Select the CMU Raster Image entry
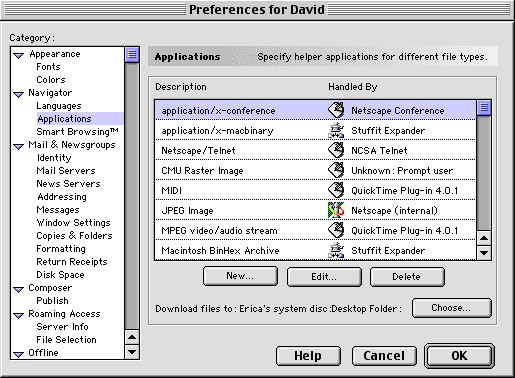515x378 pixels. [x=315, y=170]
